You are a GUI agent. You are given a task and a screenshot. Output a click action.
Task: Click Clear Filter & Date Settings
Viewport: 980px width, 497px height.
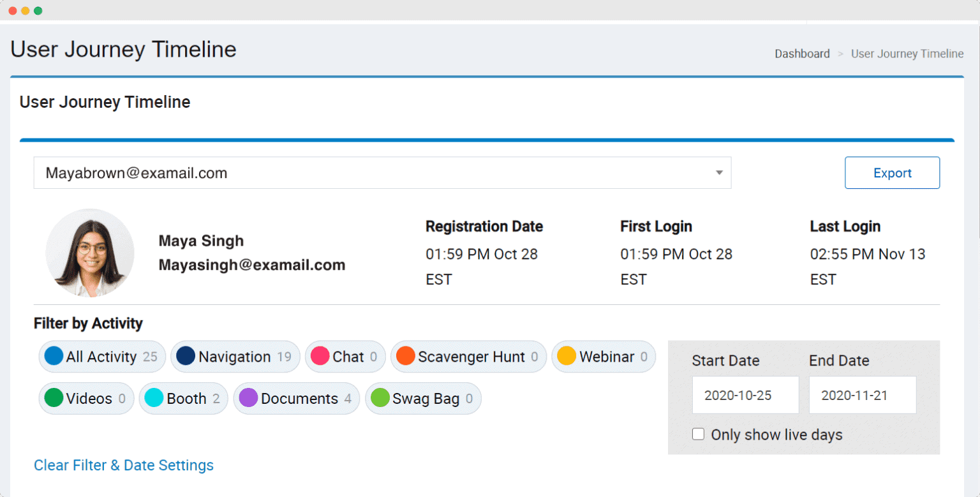pos(124,465)
